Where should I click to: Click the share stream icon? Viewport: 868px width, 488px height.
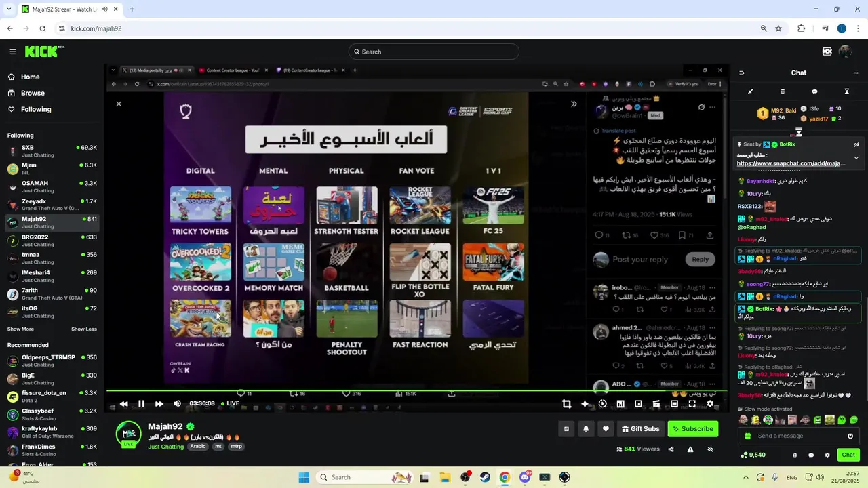point(671,449)
